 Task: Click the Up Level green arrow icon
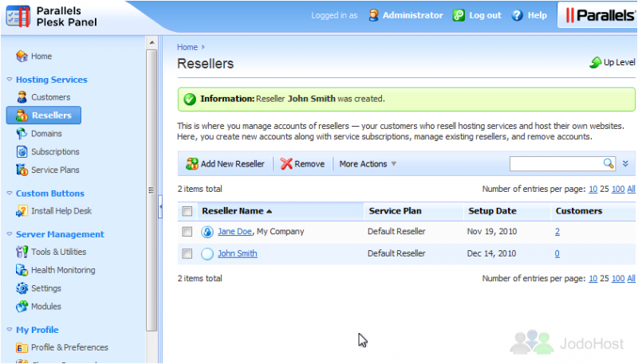595,63
